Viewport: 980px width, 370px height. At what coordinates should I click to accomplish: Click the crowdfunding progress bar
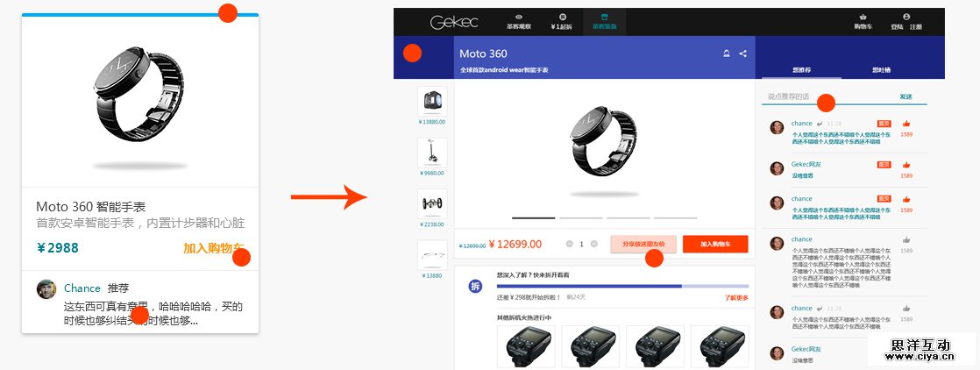622,286
